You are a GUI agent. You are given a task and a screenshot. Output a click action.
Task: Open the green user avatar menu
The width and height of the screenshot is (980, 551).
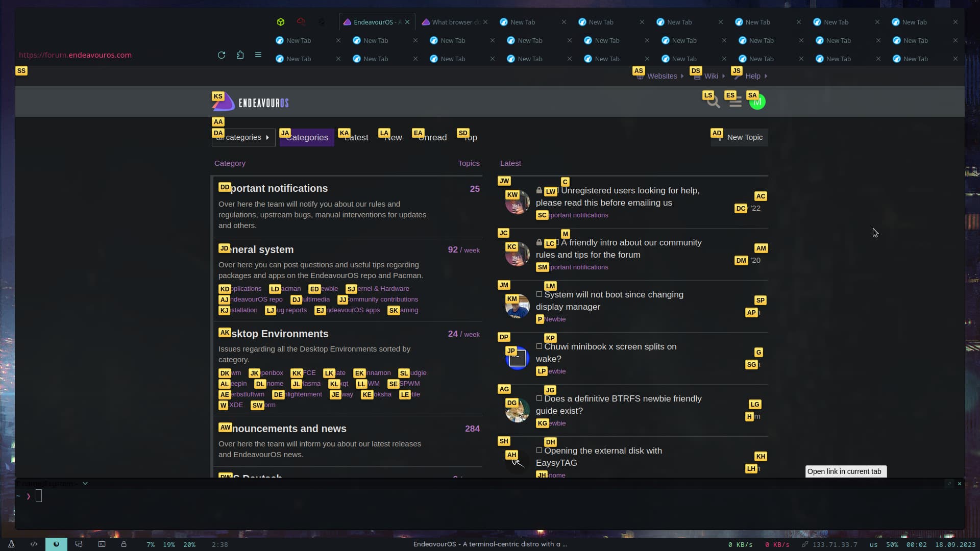point(757,102)
